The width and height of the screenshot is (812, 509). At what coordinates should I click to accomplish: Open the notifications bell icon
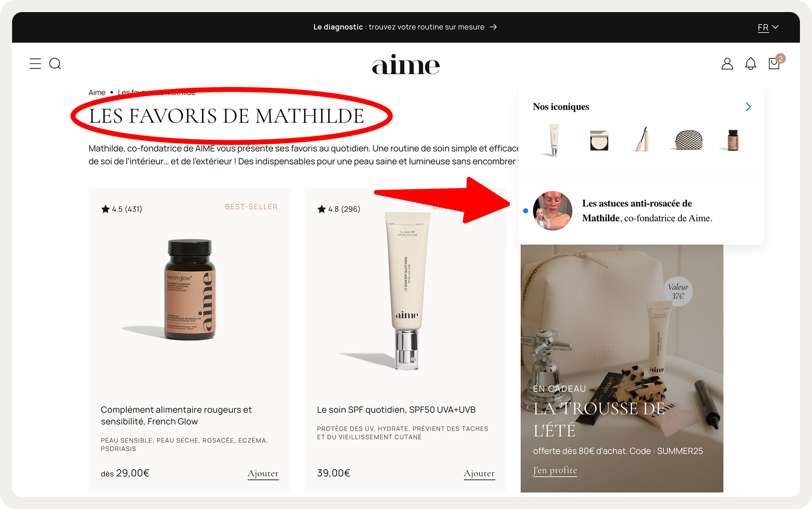coord(751,64)
